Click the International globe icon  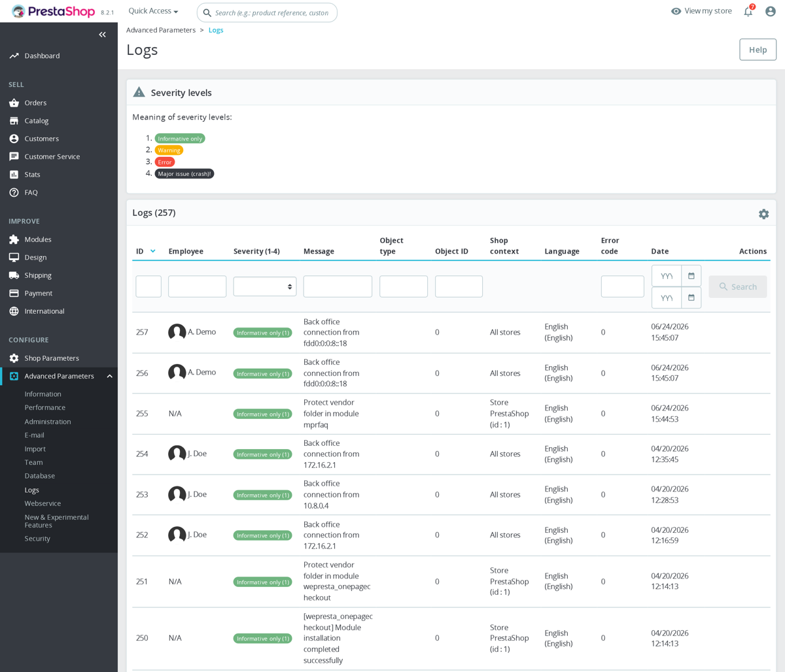click(x=14, y=311)
